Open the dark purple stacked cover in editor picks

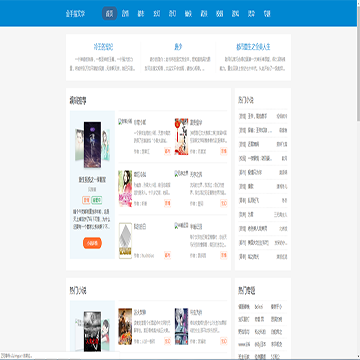(92, 145)
